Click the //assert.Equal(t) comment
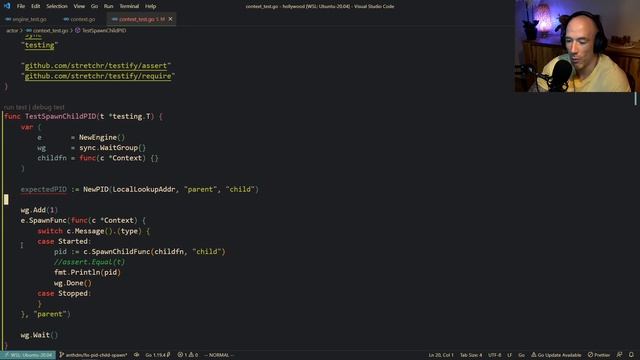The height and width of the screenshot is (360, 640). (89, 262)
